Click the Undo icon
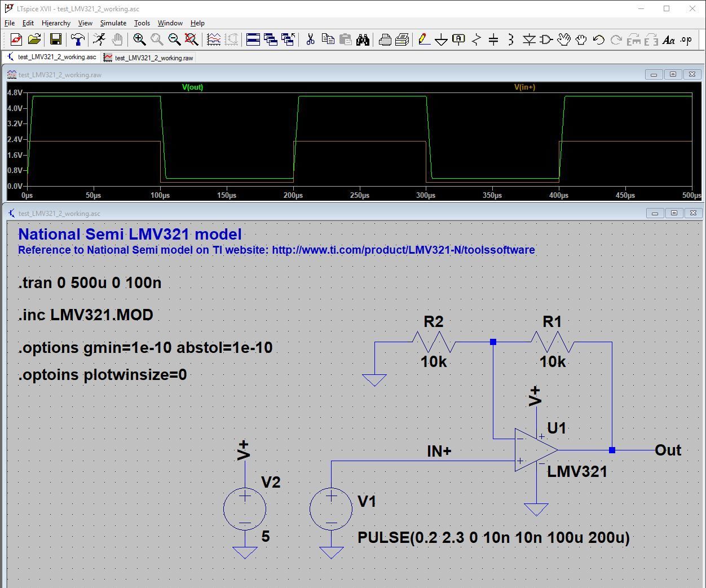This screenshot has width=706, height=588. (x=598, y=39)
